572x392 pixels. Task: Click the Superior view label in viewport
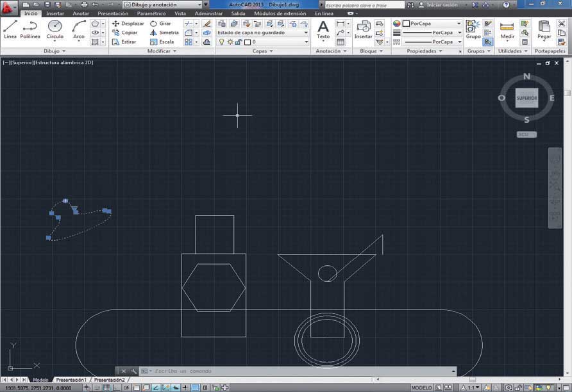coord(22,63)
